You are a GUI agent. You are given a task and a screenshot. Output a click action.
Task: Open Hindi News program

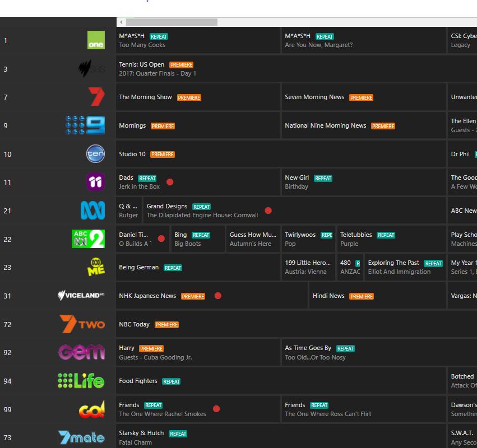point(378,296)
